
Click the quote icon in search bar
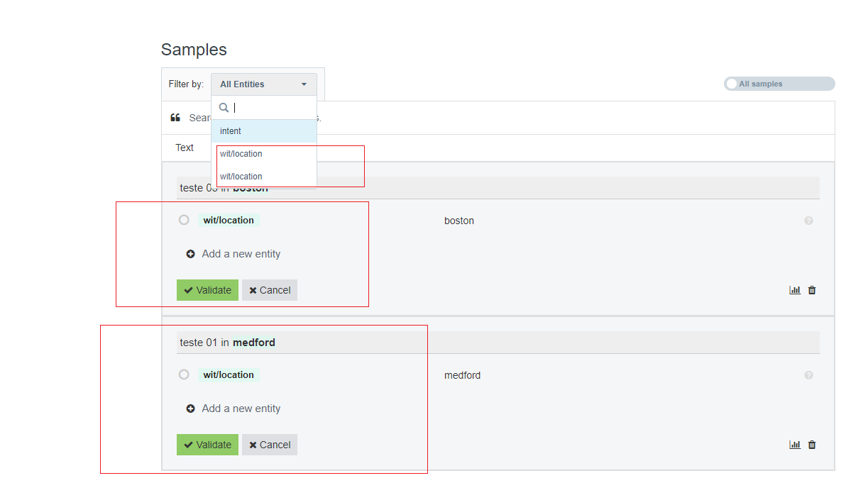pyautogui.click(x=175, y=118)
